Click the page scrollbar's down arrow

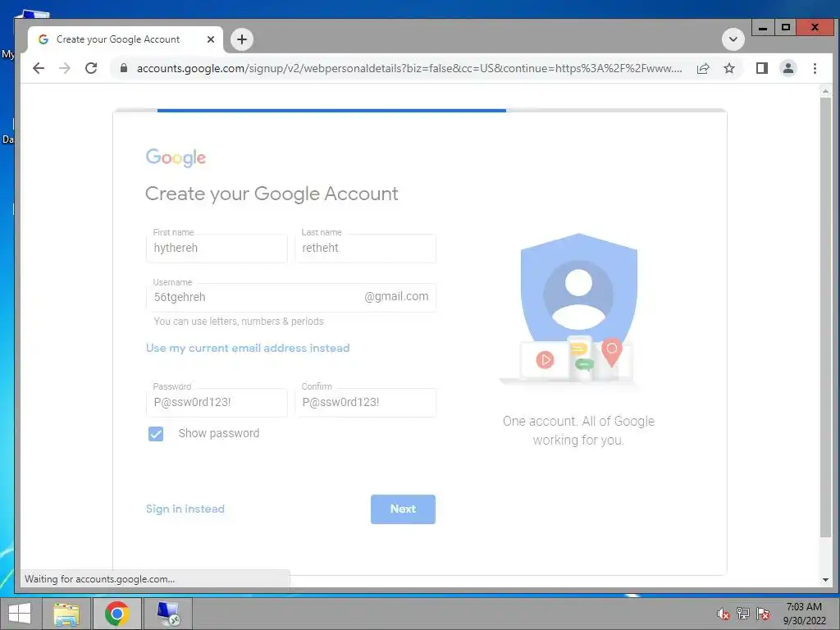[x=825, y=580]
